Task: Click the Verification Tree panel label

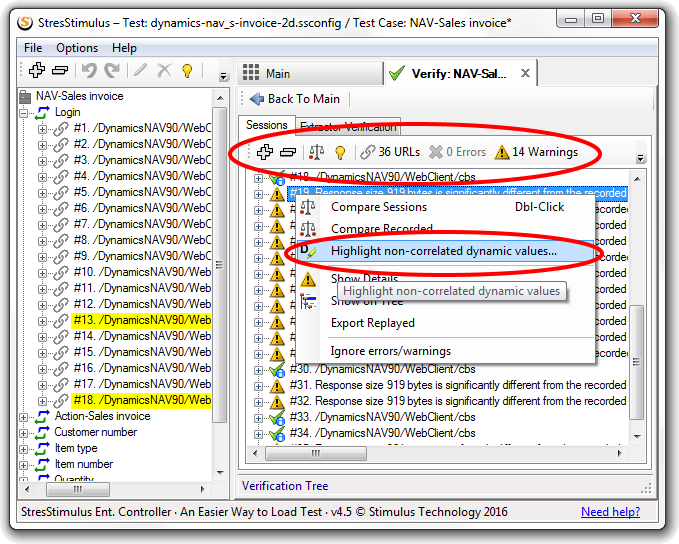Action: (285, 486)
